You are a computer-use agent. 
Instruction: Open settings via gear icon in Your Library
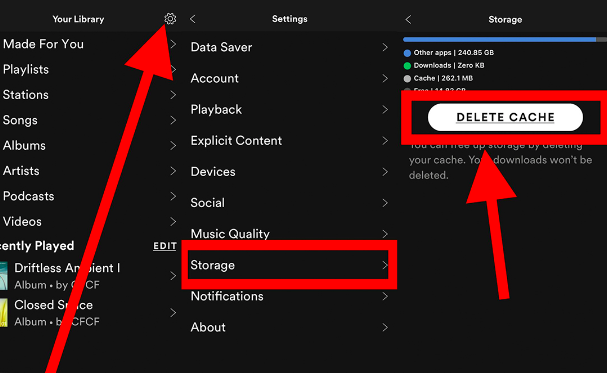[x=170, y=19]
